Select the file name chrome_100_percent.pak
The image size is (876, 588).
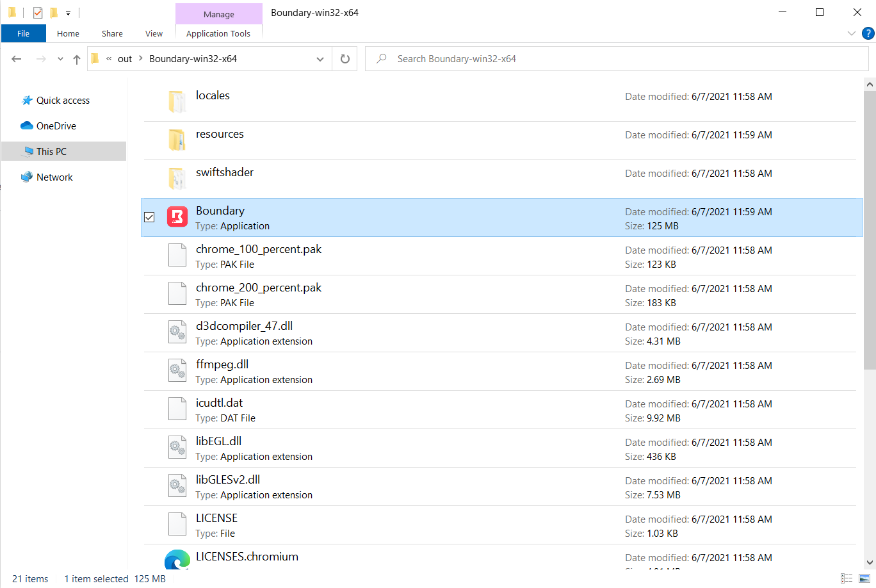259,249
